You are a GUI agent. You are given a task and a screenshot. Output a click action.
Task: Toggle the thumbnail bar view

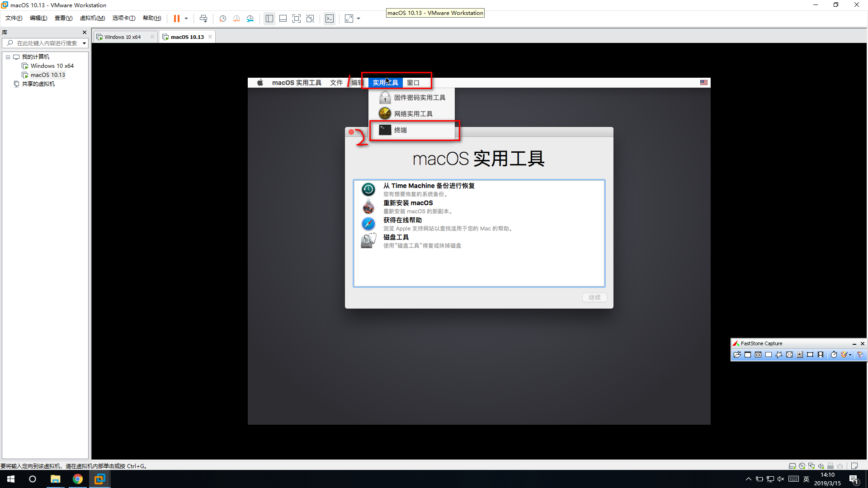click(x=283, y=19)
